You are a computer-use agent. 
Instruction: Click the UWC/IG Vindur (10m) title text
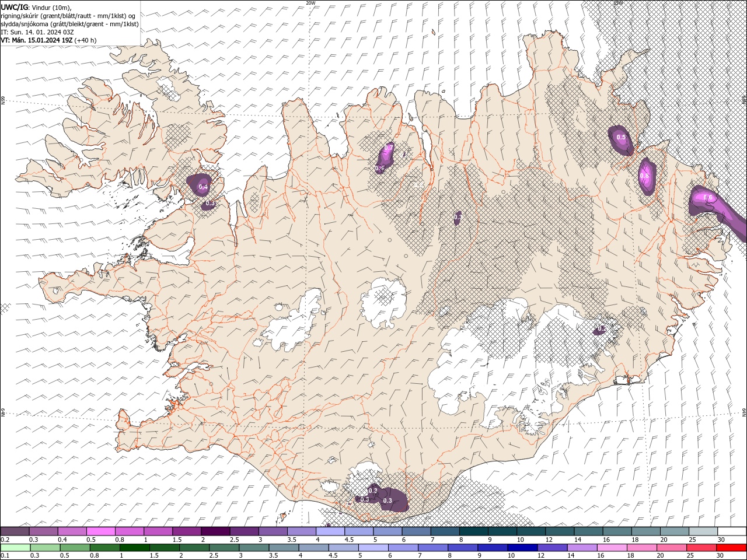pos(36,7)
